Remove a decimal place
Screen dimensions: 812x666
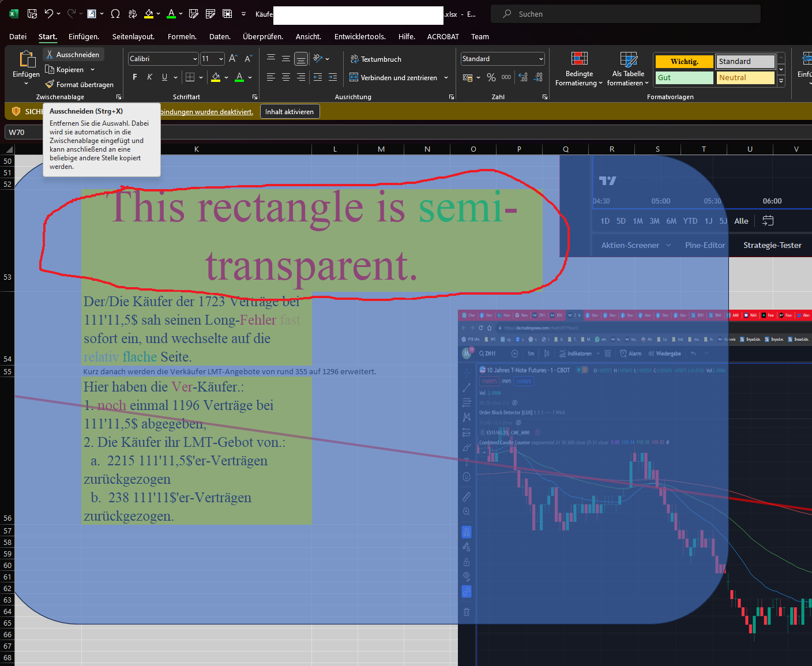click(539, 77)
